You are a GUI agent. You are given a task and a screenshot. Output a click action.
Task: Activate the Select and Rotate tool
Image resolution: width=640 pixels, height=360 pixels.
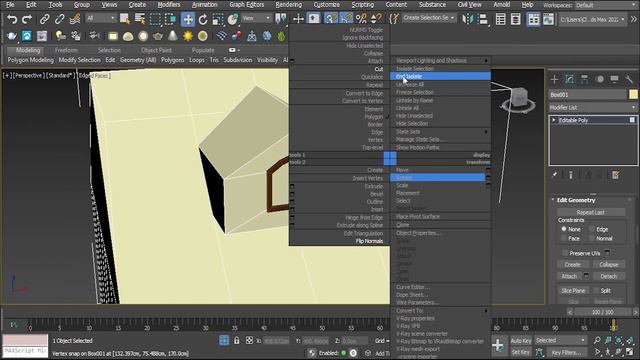tap(203, 19)
